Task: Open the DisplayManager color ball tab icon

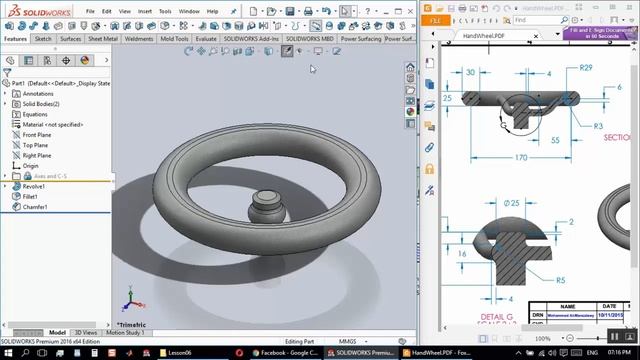Action: [x=84, y=60]
